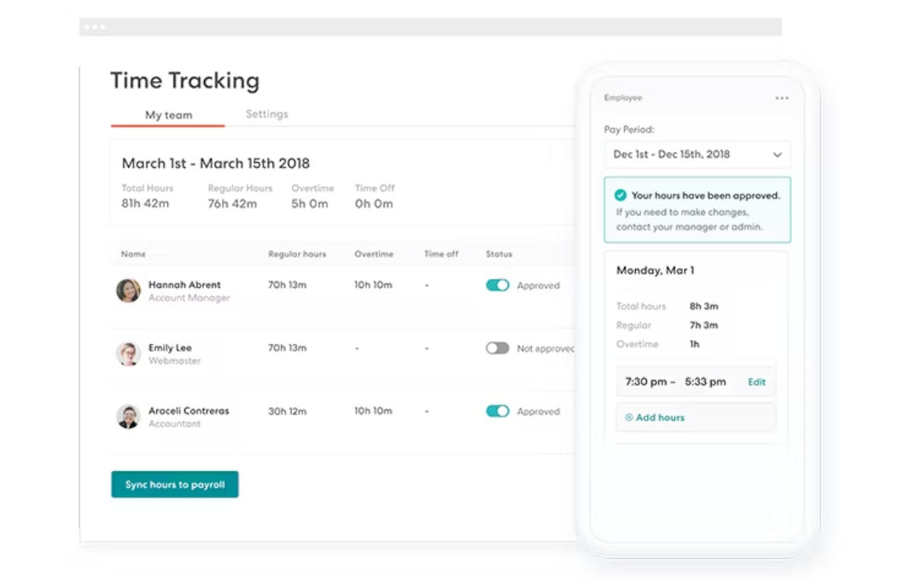
Task: Select the My team tab
Action: 168,115
